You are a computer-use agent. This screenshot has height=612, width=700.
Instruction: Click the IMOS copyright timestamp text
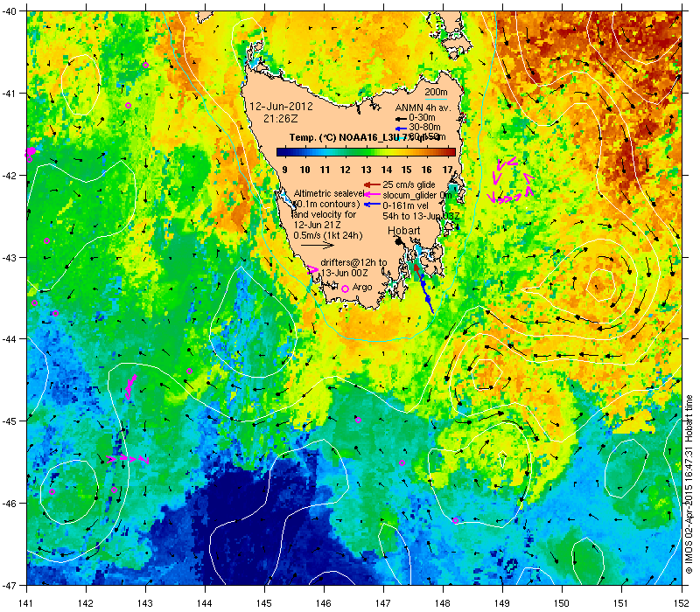(x=689, y=485)
